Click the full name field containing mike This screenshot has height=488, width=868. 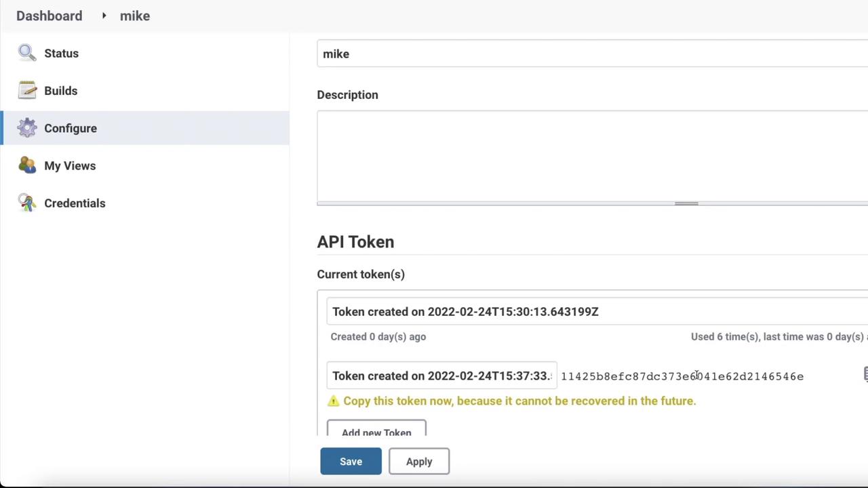click(590, 54)
